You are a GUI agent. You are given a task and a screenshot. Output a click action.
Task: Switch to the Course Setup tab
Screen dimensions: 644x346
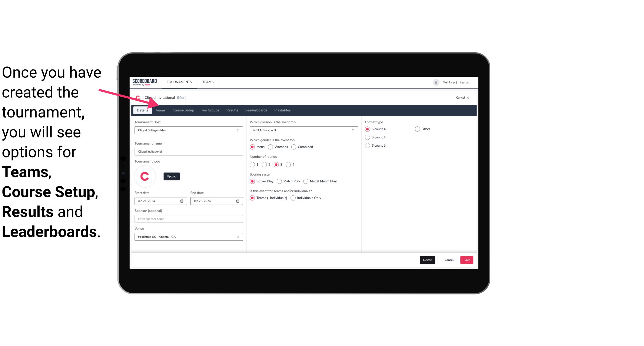pyautogui.click(x=183, y=110)
